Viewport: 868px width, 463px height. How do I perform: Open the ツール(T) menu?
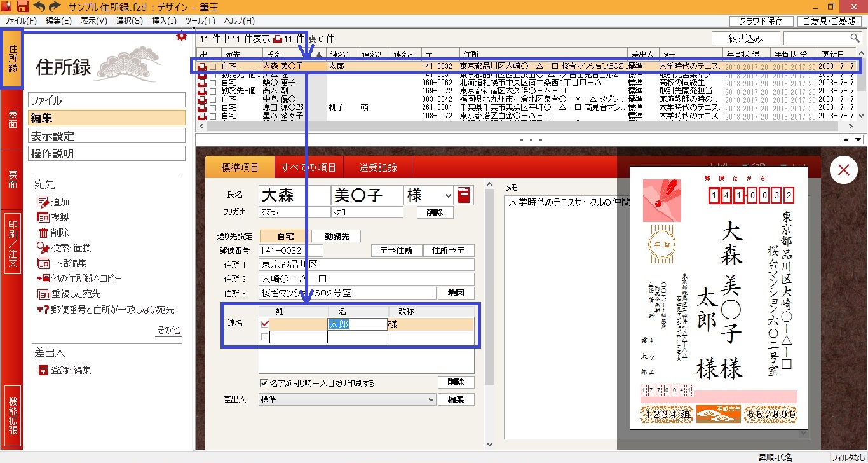(200, 21)
